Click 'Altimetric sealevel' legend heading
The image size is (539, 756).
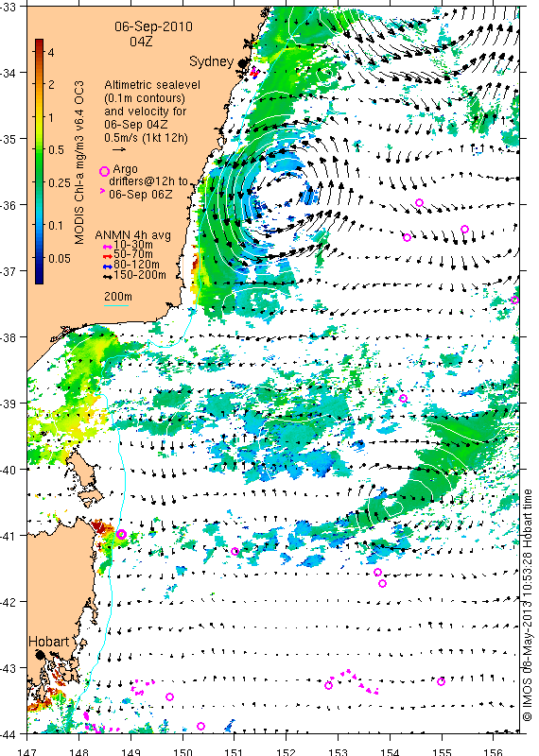pos(152,85)
